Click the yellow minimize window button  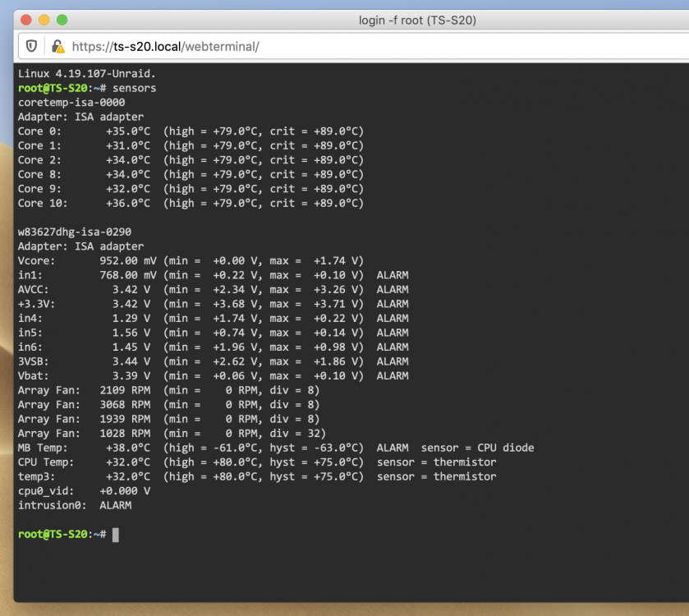tap(44, 20)
